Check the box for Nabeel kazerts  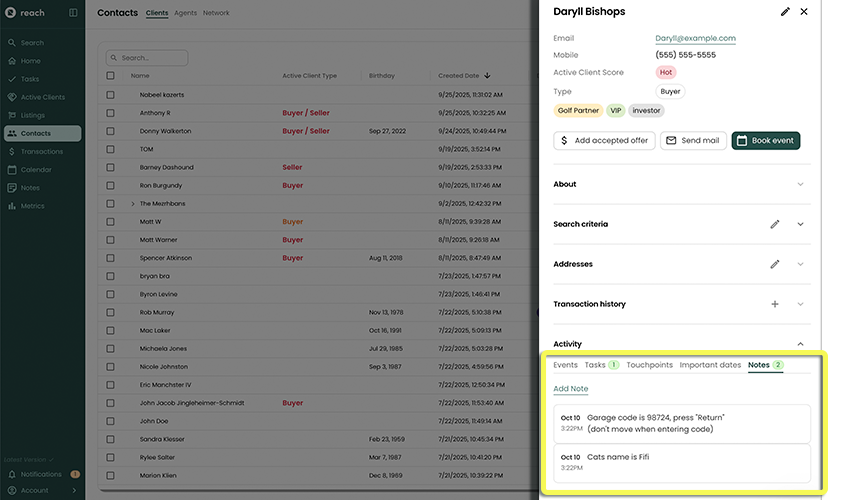[111, 95]
